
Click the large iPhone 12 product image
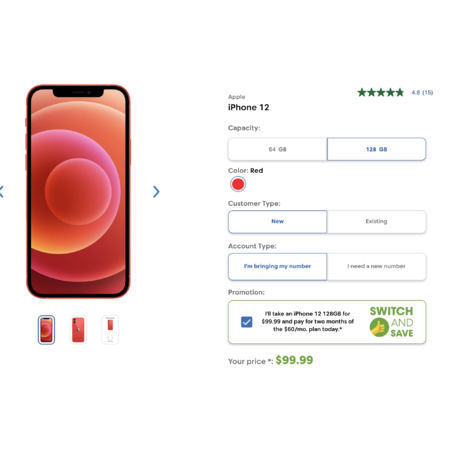[x=78, y=191]
